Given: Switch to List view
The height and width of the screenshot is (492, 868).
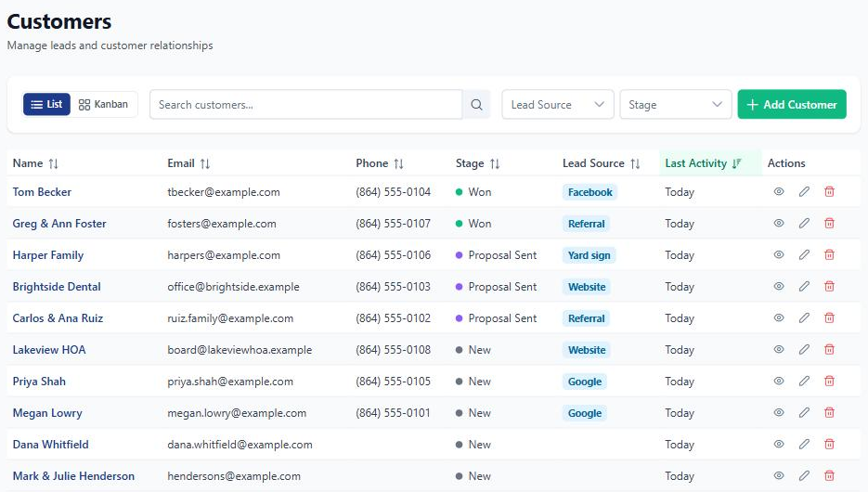Looking at the screenshot, I should point(46,104).
